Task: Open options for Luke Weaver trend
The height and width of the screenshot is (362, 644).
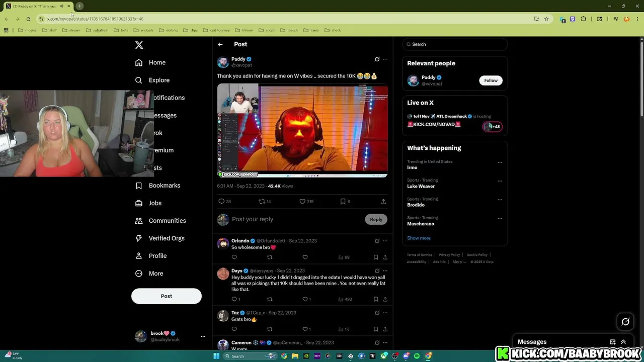Action: click(x=500, y=181)
